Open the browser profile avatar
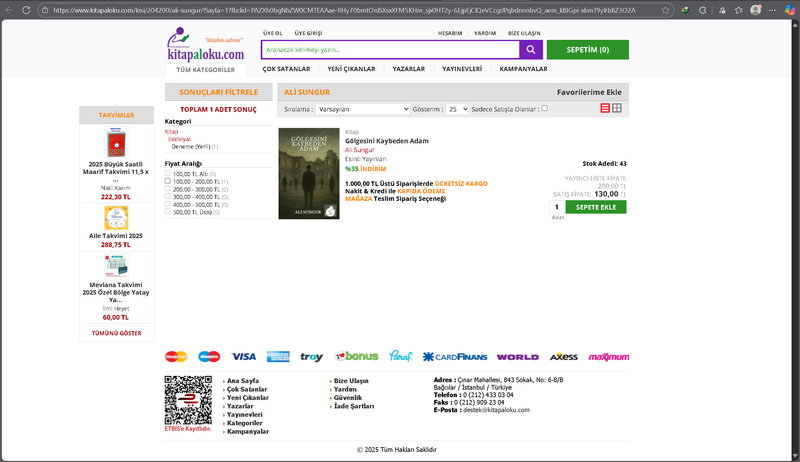The image size is (800, 462). (x=757, y=10)
